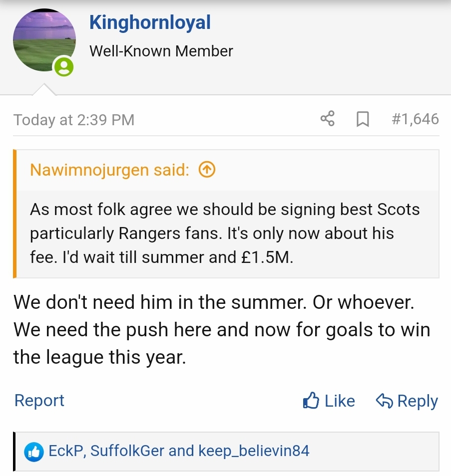Open EckP's profile from likes list

pos(67,451)
